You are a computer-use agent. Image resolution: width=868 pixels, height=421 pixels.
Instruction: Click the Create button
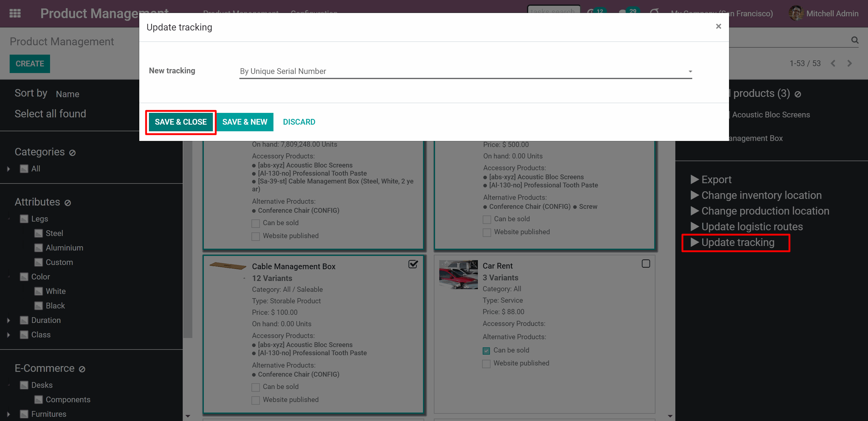click(x=30, y=64)
